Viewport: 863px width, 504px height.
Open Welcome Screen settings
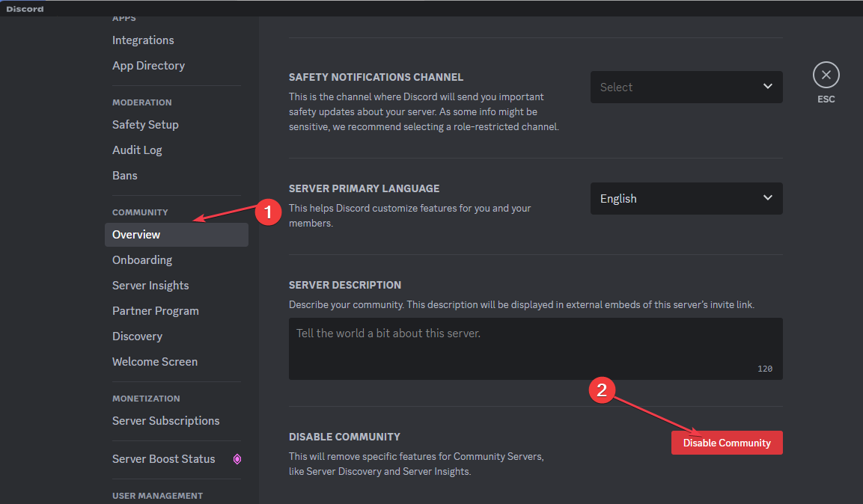tap(155, 362)
